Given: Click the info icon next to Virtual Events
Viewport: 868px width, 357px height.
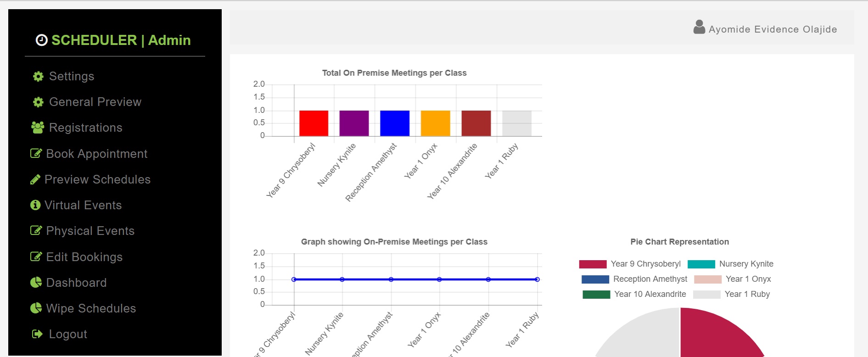Looking at the screenshot, I should (35, 205).
